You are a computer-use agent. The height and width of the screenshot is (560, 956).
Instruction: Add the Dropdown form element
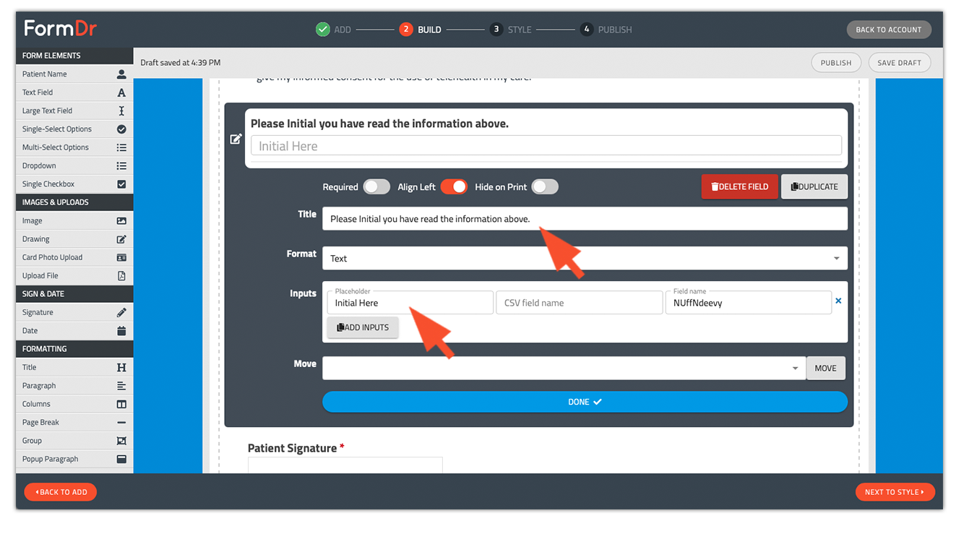pos(74,165)
